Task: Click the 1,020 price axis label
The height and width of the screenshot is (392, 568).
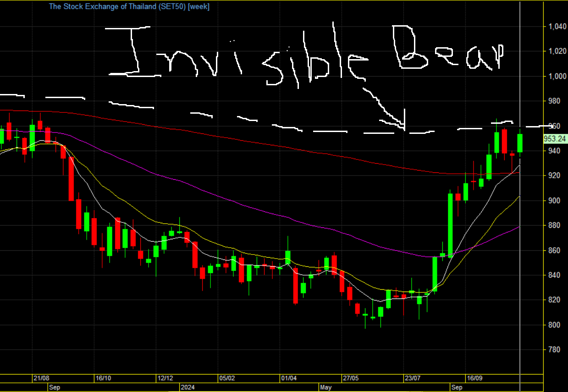Action: pyautogui.click(x=557, y=51)
